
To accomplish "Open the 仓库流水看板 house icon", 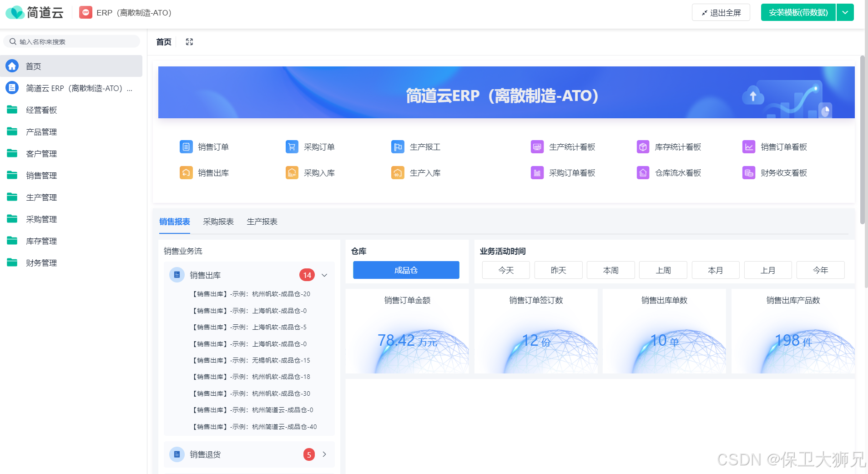I will [643, 173].
